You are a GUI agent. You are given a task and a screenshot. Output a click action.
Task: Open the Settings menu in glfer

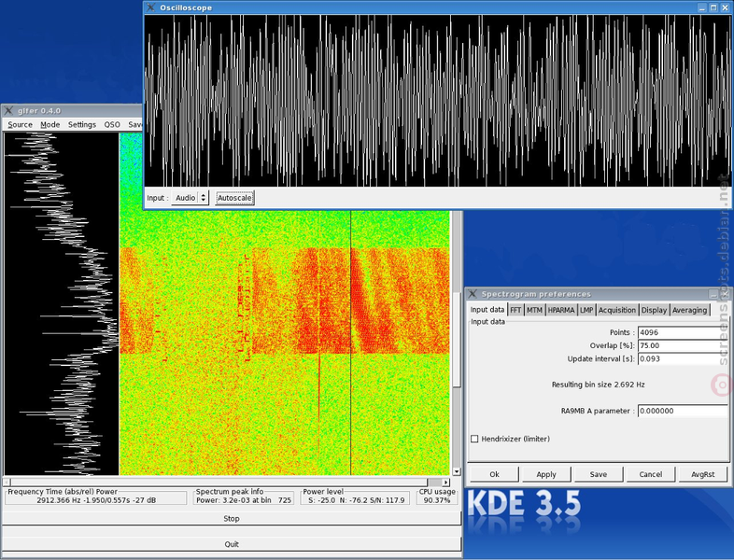(82, 124)
